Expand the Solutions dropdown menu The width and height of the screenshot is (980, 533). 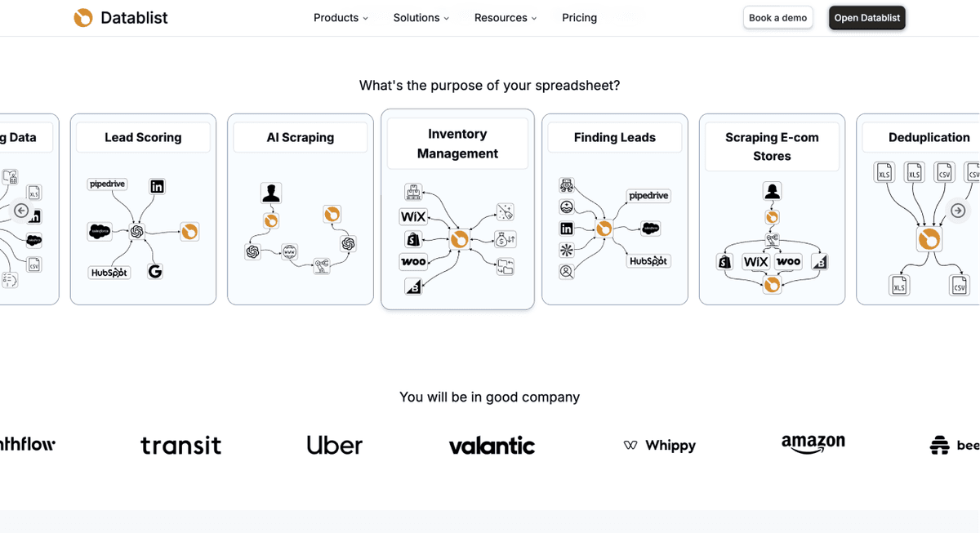(x=421, y=18)
